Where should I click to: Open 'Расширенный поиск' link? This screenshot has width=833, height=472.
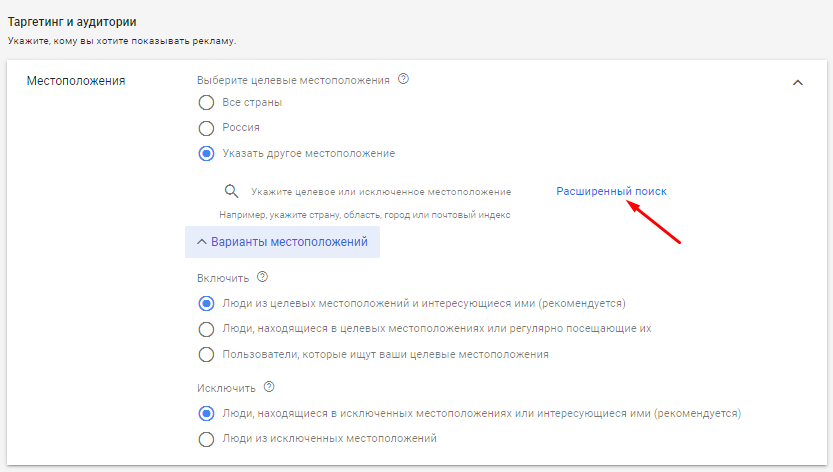click(x=611, y=191)
